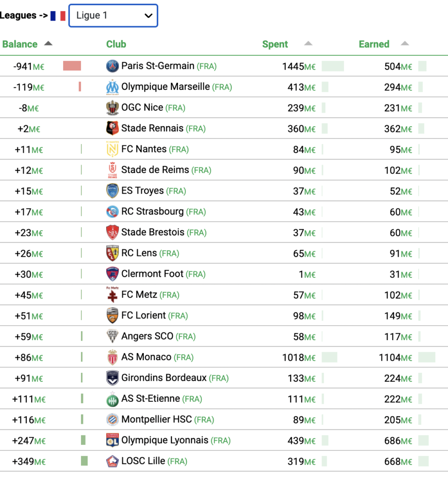The width and height of the screenshot is (448, 479).
Task: Click the Balance column header label
Action: (20, 44)
